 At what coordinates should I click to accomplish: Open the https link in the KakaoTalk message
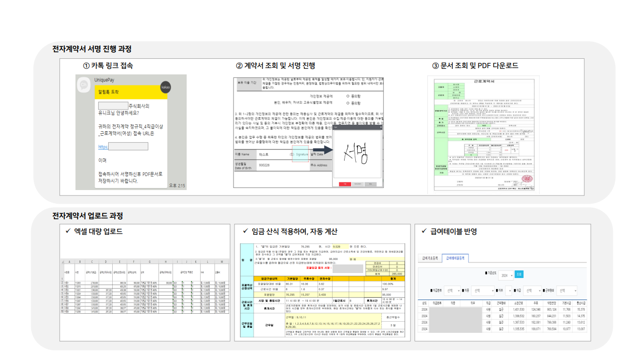click(103, 147)
